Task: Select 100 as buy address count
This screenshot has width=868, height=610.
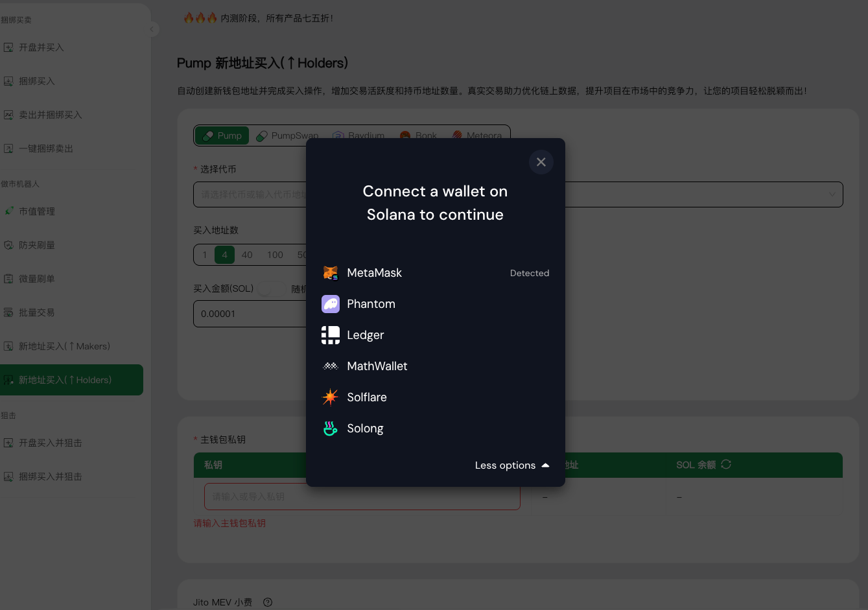Action: pyautogui.click(x=275, y=255)
